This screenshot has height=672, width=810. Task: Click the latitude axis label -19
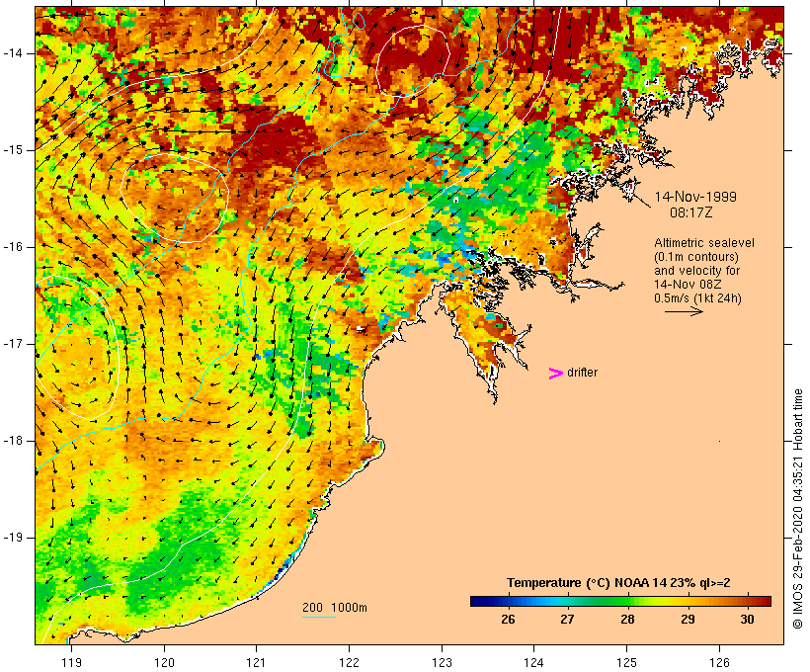pos(13,538)
